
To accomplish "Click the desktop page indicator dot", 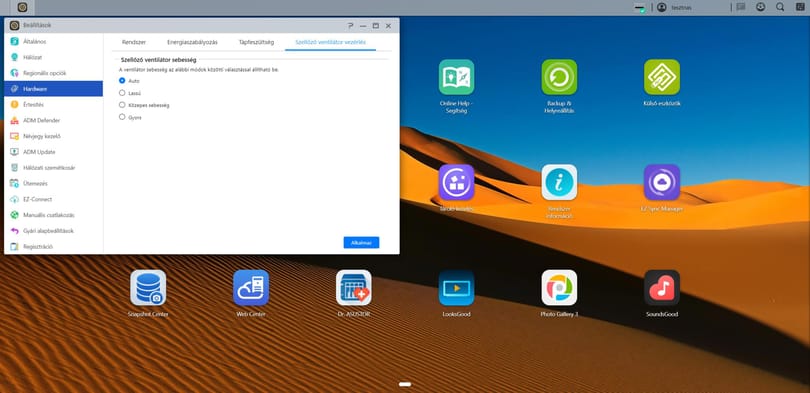I will [405, 384].
